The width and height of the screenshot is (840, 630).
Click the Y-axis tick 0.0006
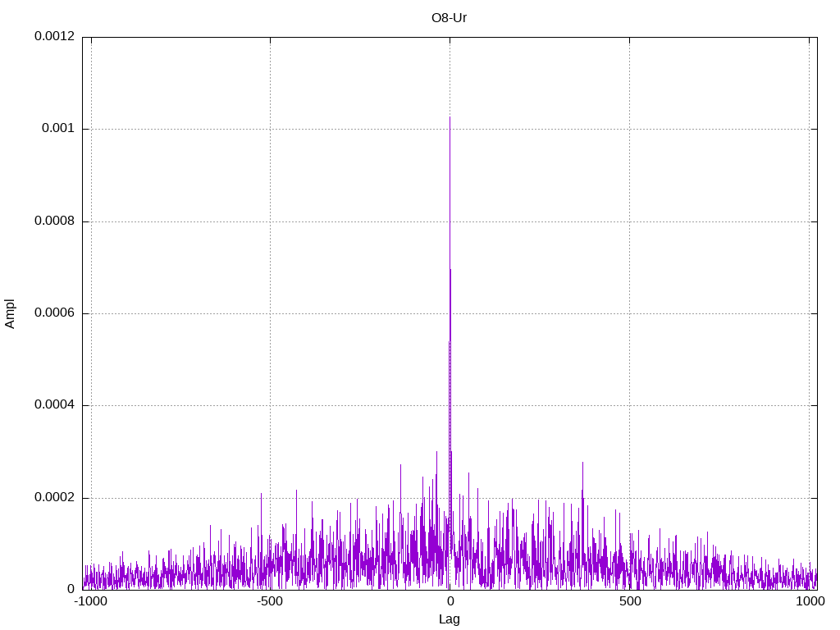(55, 313)
